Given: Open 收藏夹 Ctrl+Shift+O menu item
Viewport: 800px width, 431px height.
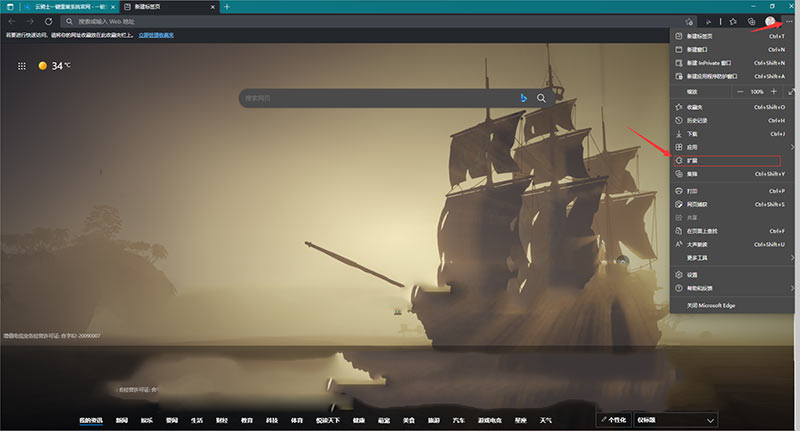Looking at the screenshot, I should (732, 107).
